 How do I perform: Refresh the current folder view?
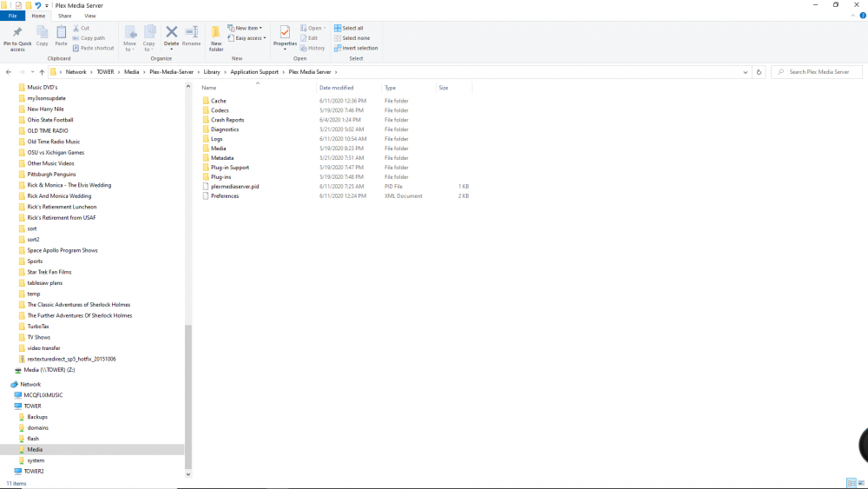[759, 72]
